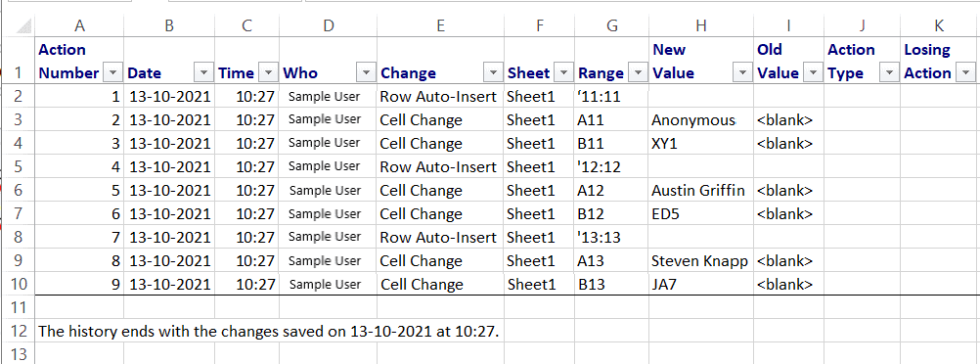Click Sheet1 cell in action 8 row

tap(539, 261)
